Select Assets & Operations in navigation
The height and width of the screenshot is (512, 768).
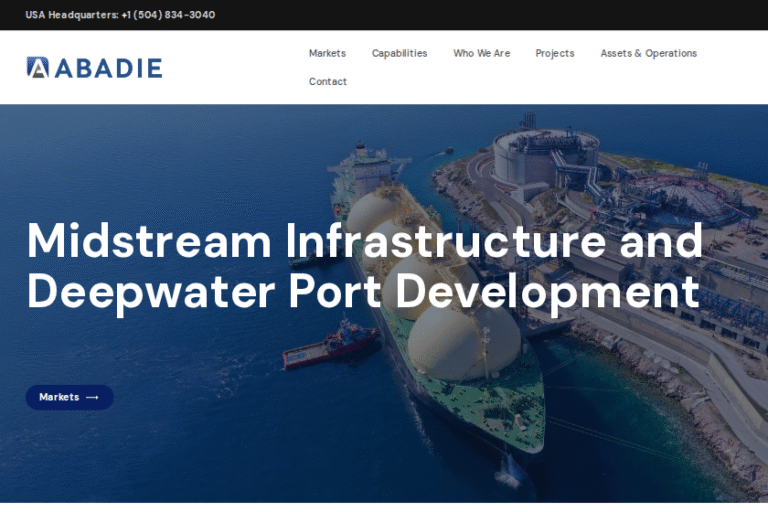[648, 53]
